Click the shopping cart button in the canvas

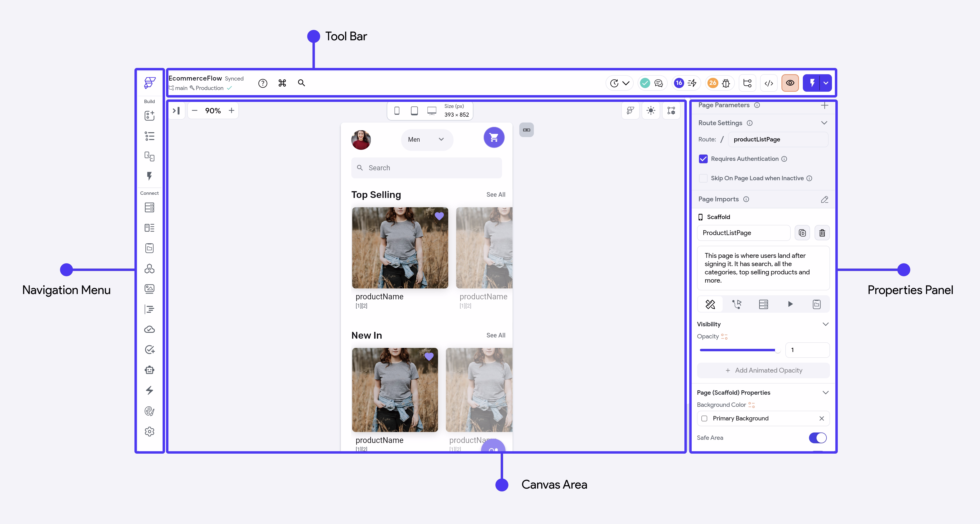click(494, 137)
